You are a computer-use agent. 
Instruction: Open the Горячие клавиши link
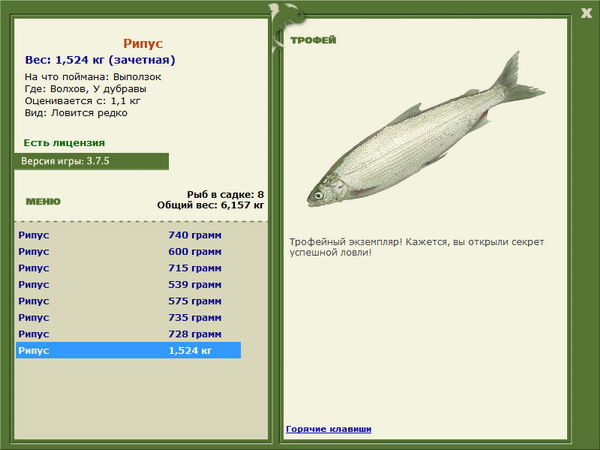329,429
